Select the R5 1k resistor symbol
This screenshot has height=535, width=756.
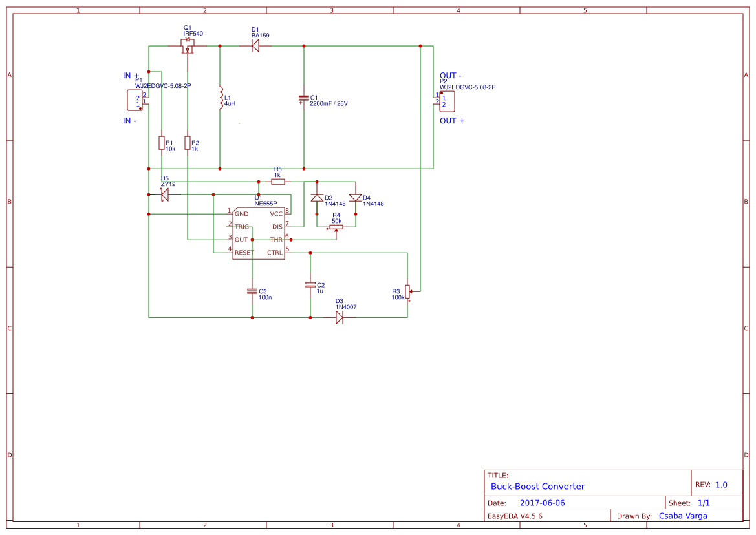click(x=278, y=182)
